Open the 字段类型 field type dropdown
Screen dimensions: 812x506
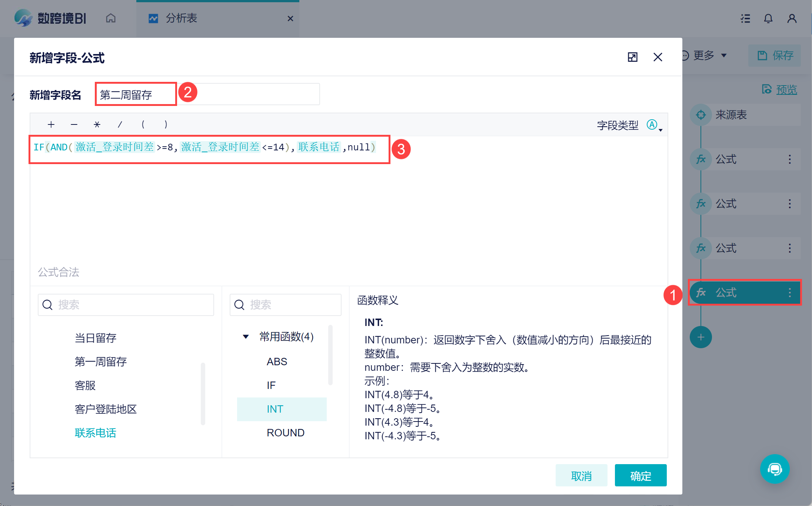(x=654, y=125)
